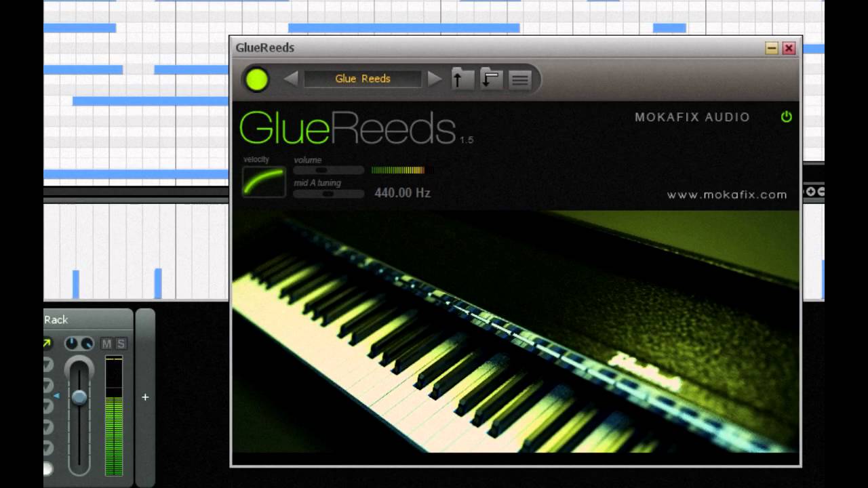Go to the next preset arrow
The width and height of the screenshot is (868, 488).
pyautogui.click(x=435, y=79)
